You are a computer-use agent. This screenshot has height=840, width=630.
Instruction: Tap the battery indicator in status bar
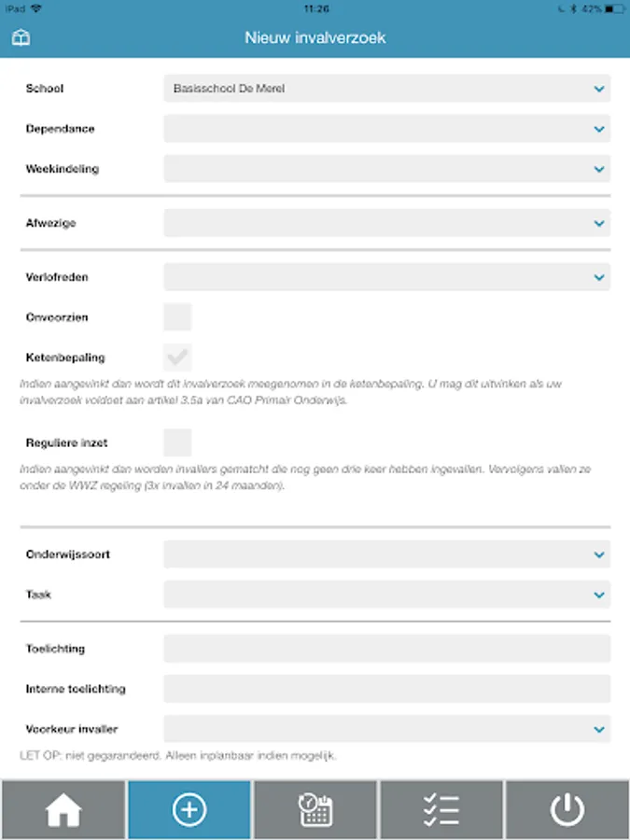[613, 8]
